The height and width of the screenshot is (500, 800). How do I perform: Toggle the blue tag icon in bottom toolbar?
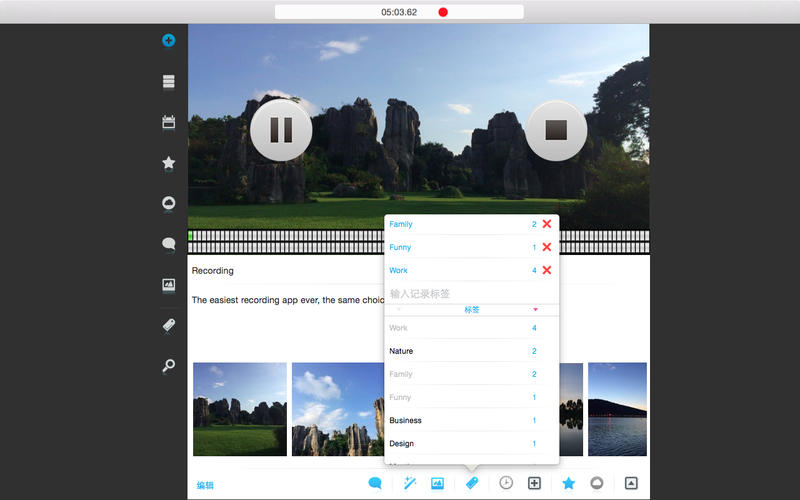pos(472,483)
